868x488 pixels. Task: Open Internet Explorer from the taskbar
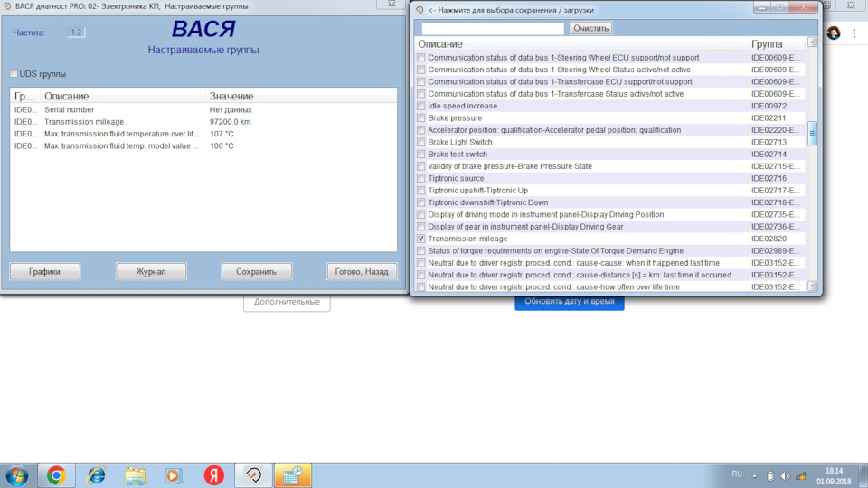[x=97, y=475]
